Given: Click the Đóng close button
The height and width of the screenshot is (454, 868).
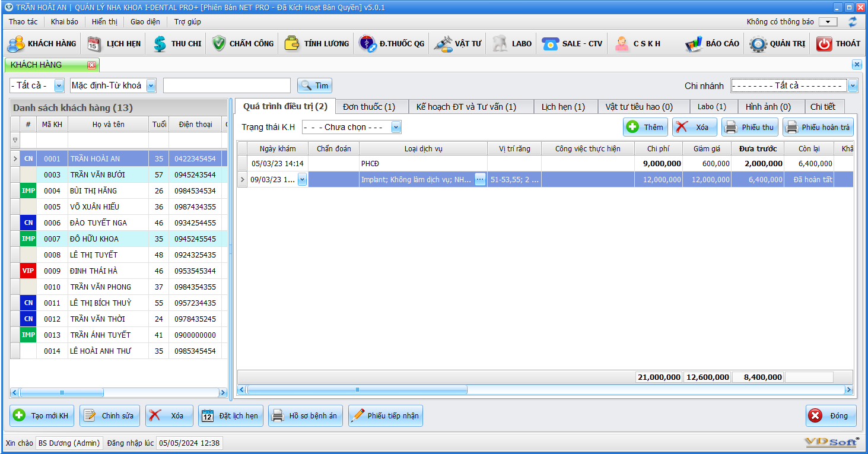Looking at the screenshot, I should pyautogui.click(x=831, y=416).
